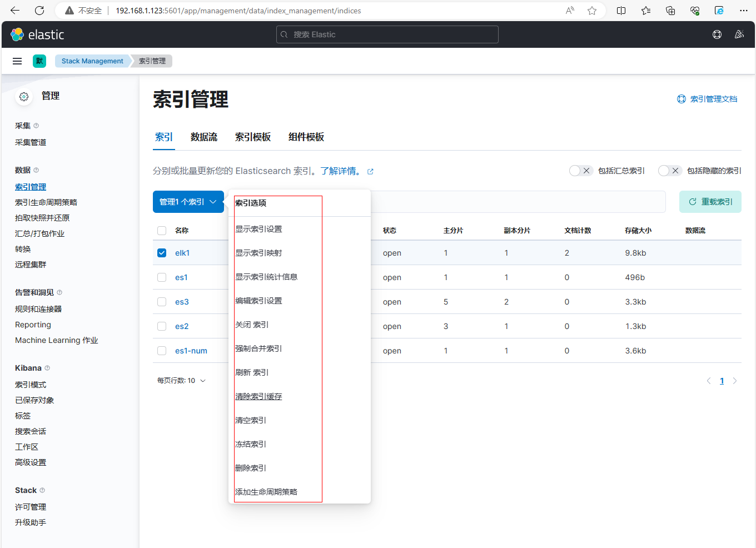Choose 删除索引 from the index options menu
Image resolution: width=756 pixels, height=548 pixels.
click(x=251, y=468)
